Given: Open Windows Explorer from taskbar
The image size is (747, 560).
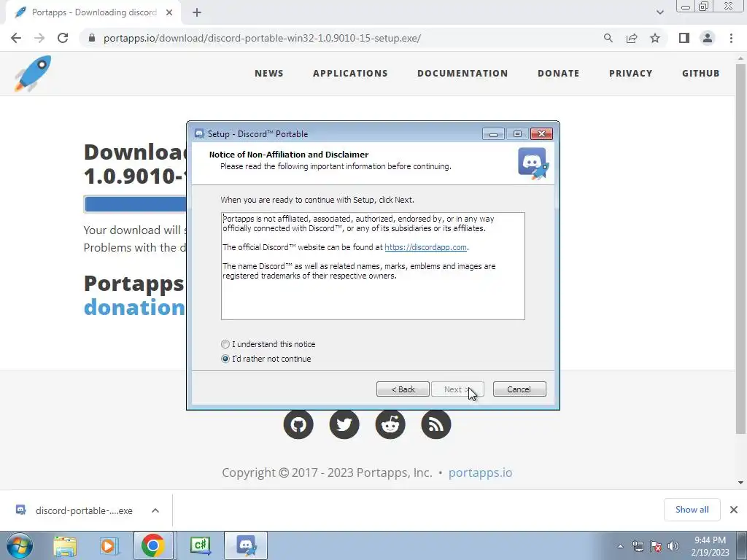Looking at the screenshot, I should tap(65, 545).
